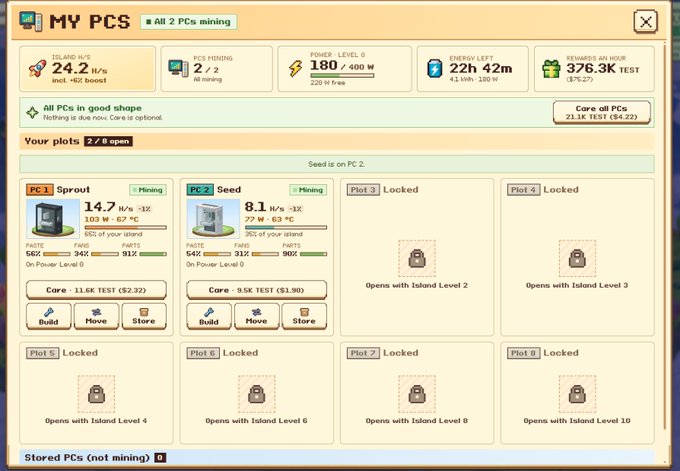Click Seed's 77 W · 63 °C reading
680x471 pixels.
pos(269,219)
